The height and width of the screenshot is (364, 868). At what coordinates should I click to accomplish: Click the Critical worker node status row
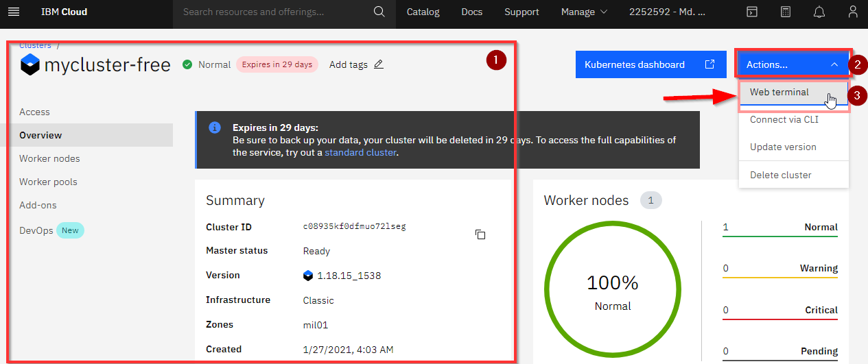pos(780,311)
